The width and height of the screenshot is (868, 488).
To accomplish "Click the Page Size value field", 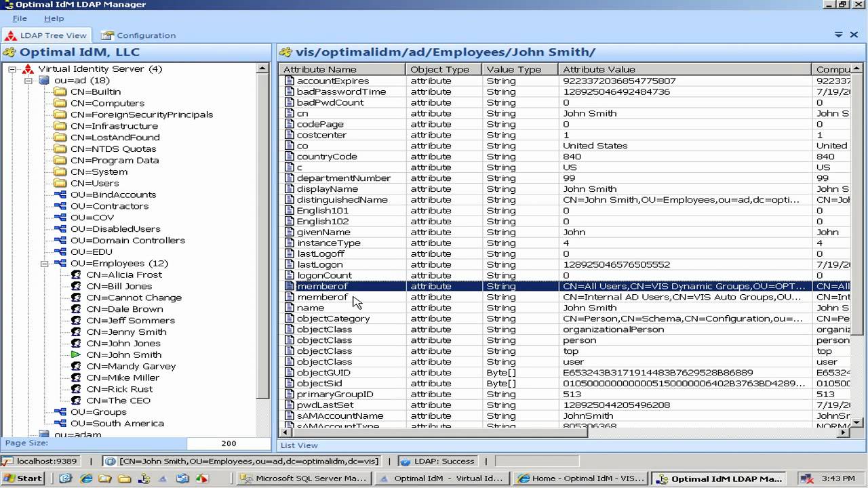I will point(229,444).
